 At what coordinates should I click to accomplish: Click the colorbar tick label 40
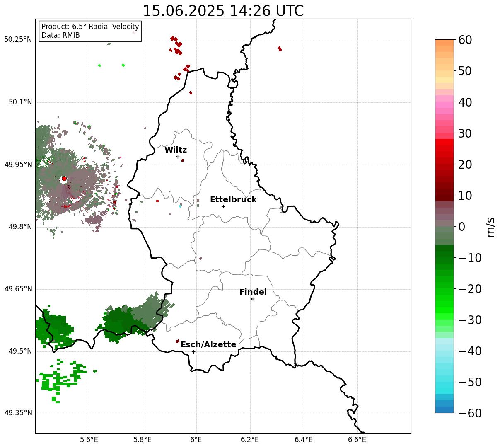point(465,102)
